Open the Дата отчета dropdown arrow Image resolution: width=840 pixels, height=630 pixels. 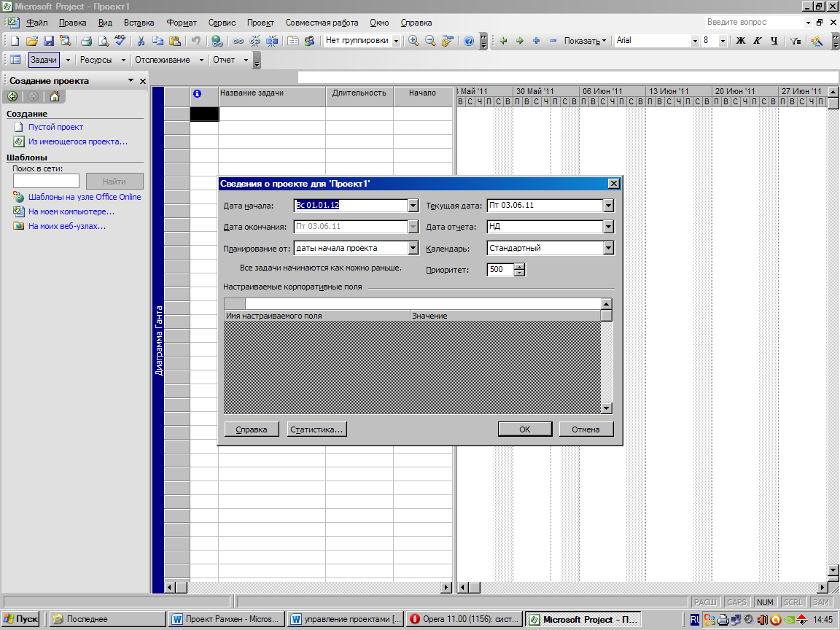coord(609,227)
